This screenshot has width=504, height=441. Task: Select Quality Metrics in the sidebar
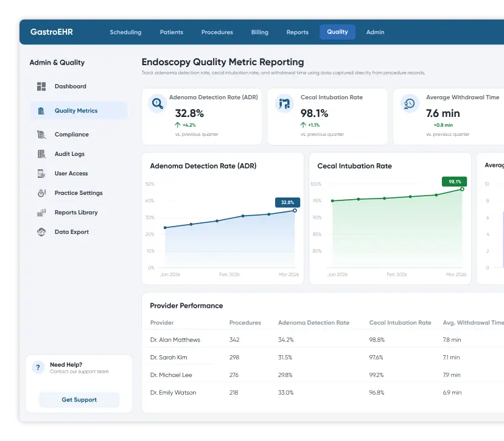click(79, 111)
